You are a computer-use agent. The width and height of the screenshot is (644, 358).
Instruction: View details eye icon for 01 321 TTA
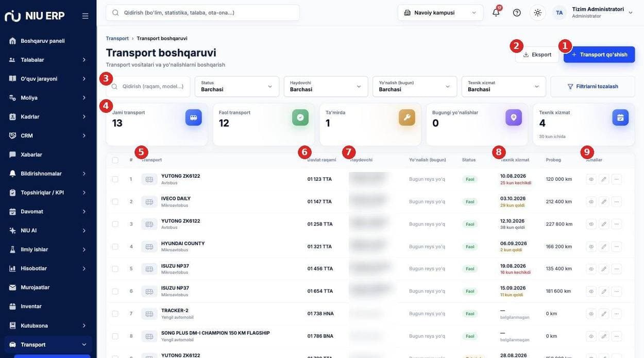click(591, 247)
